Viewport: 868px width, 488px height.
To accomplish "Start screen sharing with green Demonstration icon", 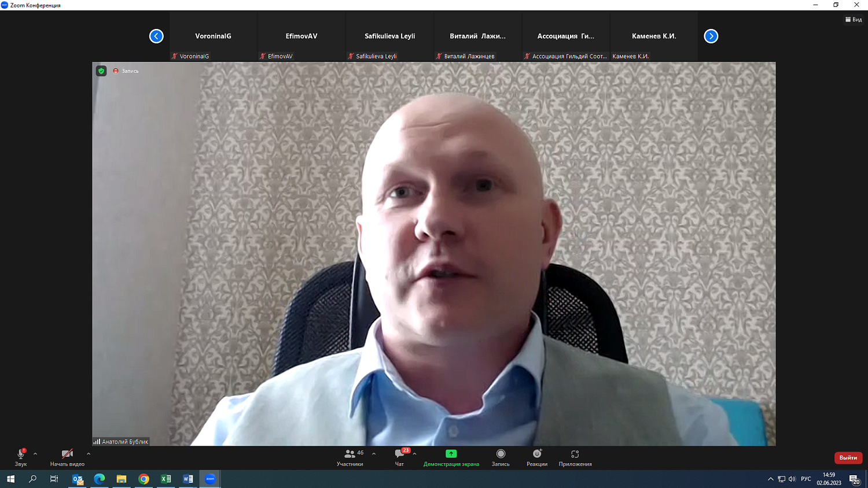I will (x=451, y=454).
